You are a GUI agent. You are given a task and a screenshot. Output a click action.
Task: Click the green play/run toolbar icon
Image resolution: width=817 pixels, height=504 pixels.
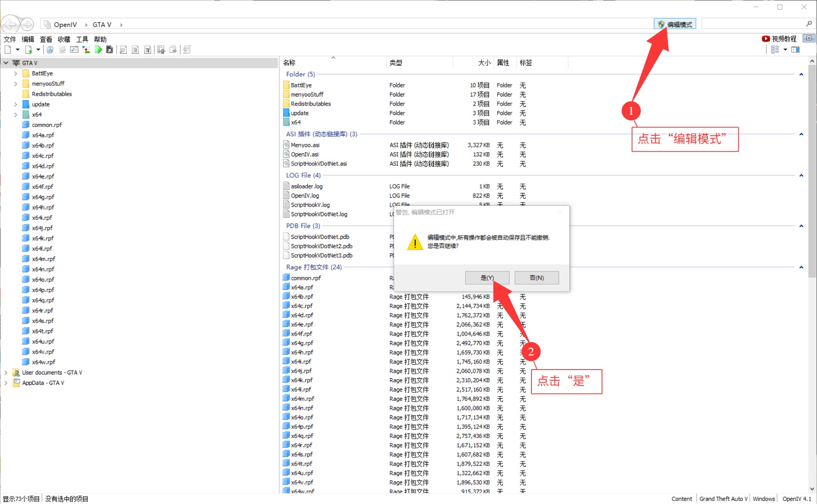pos(98,50)
